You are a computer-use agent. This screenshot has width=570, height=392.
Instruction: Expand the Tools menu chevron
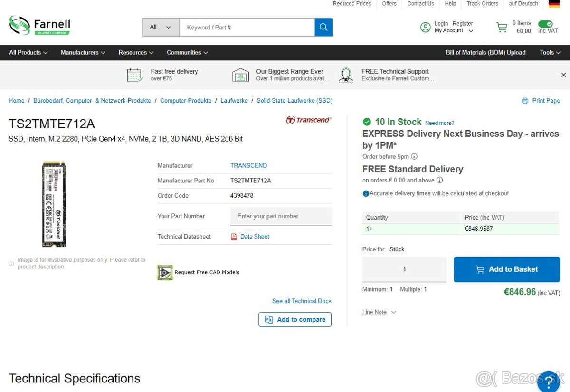click(559, 53)
